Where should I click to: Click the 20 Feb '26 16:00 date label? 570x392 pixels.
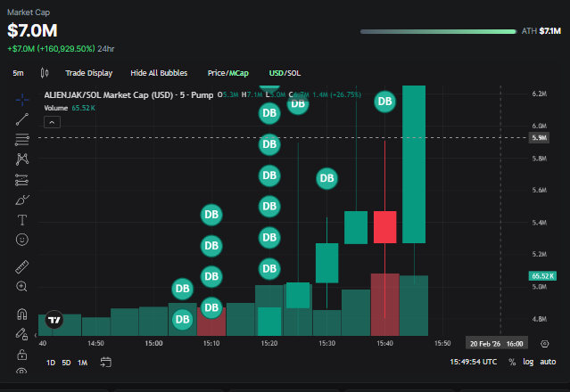click(497, 344)
